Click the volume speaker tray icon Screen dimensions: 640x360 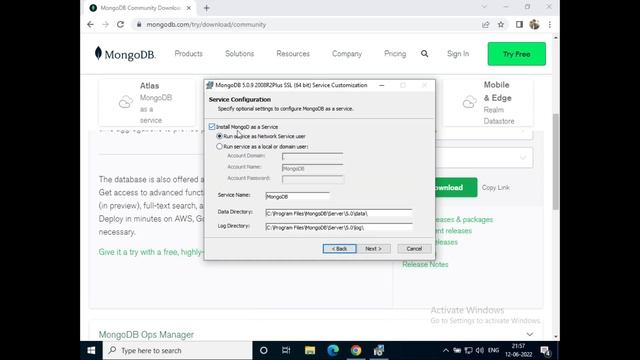click(x=480, y=351)
